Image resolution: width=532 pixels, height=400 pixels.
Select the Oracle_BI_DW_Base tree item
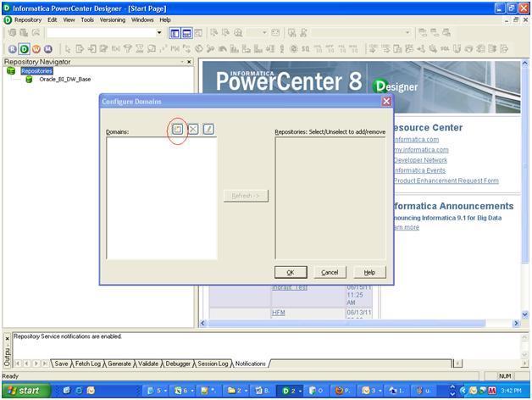click(x=64, y=79)
